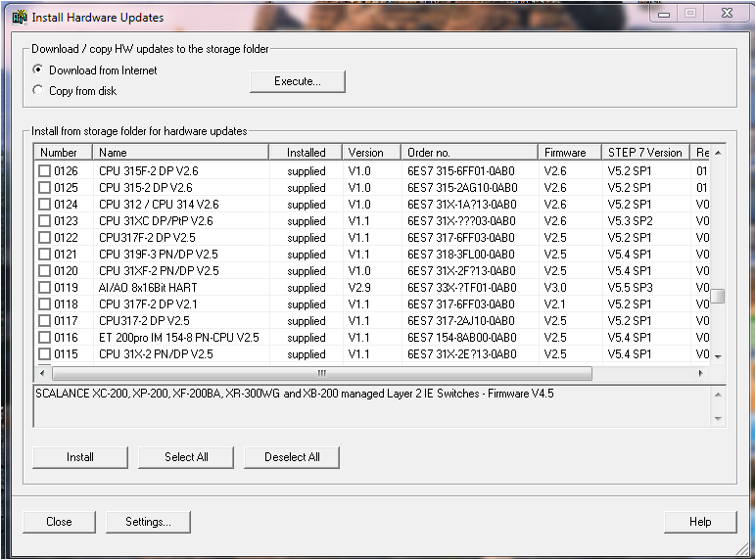Viewport: 756px width, 560px height.
Task: Tick checkbox for update 0118
Action: (44, 304)
